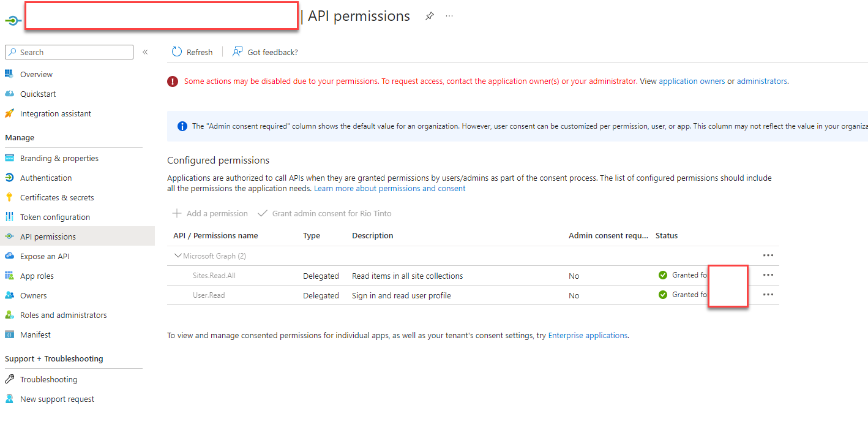Image resolution: width=868 pixels, height=446 pixels.
Task: Open the Enterprise applications link
Action: point(588,335)
